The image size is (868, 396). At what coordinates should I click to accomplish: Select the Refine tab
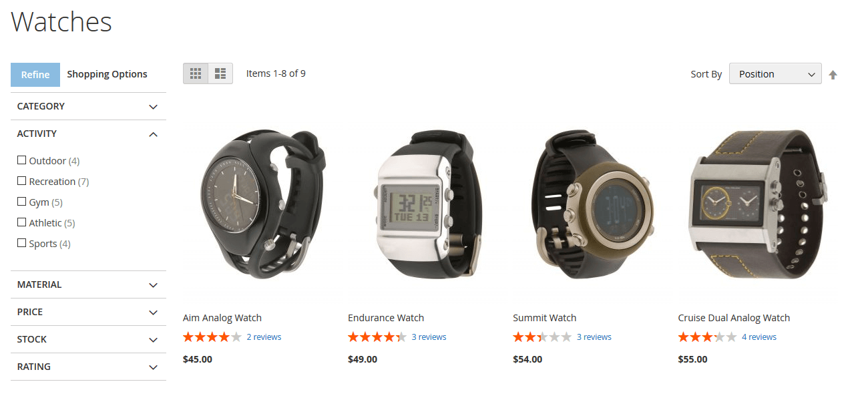point(35,75)
